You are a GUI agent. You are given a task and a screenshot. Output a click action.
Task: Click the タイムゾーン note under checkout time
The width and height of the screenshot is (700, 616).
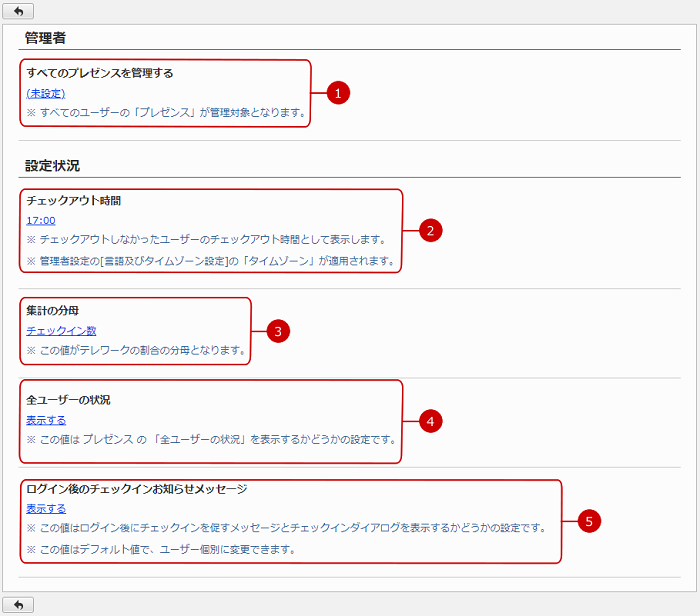pyautogui.click(x=210, y=262)
